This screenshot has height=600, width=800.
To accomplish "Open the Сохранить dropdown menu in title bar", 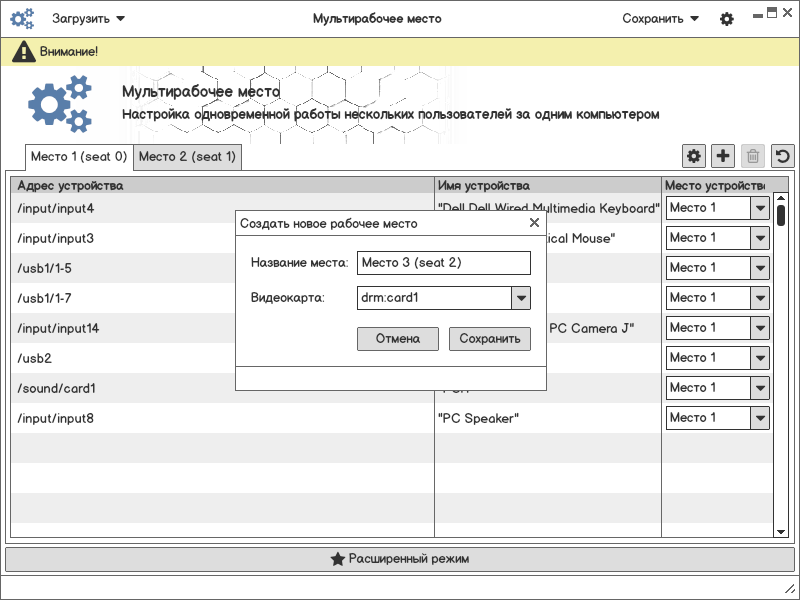I will coord(660,19).
